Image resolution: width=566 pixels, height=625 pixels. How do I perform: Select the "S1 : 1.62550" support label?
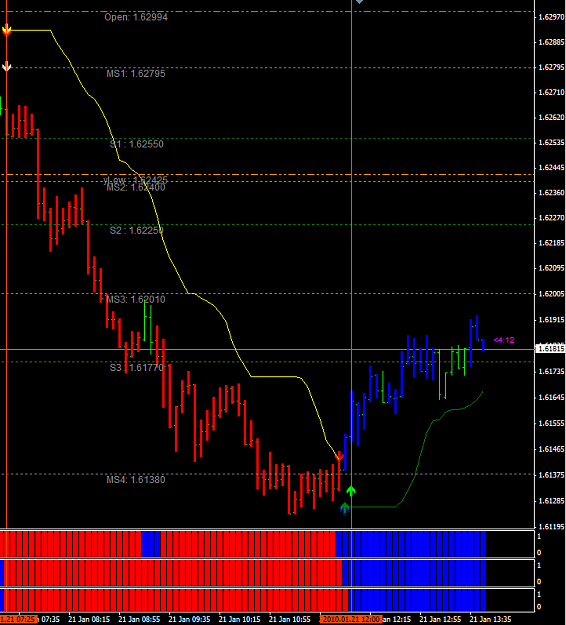[136, 144]
